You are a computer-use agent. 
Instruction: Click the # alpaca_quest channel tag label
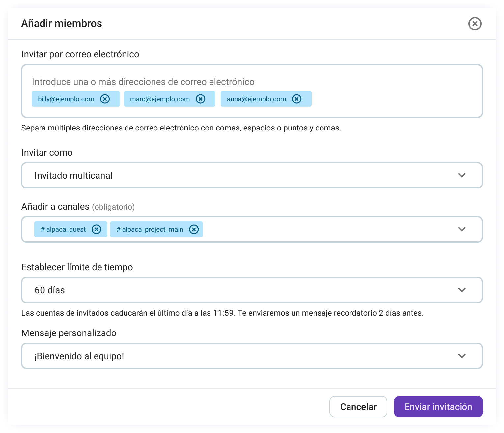pos(63,229)
